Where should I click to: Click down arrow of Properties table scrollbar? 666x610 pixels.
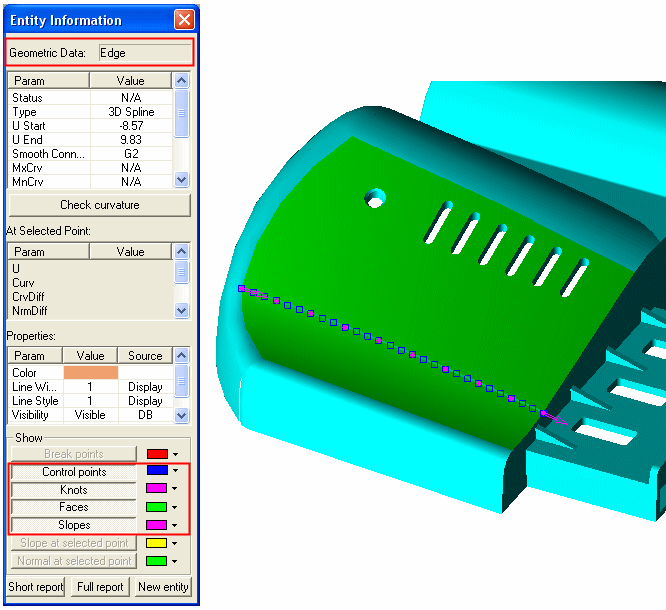pyautogui.click(x=181, y=415)
